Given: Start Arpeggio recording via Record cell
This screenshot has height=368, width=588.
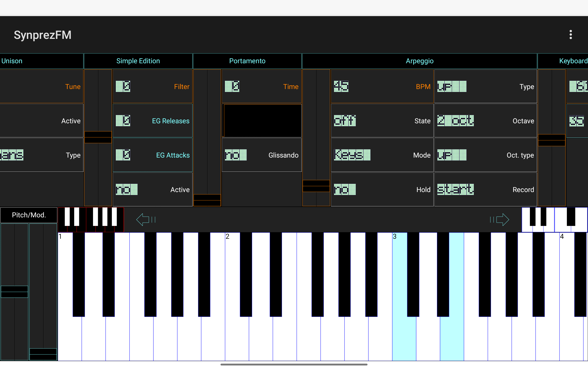Looking at the screenshot, I should pyautogui.click(x=486, y=189).
